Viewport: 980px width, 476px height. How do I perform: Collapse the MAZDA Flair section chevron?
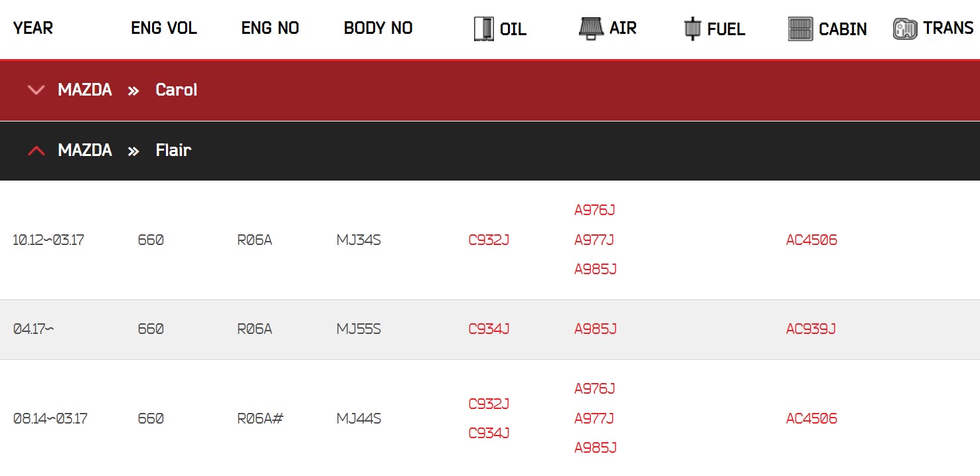[x=37, y=151]
